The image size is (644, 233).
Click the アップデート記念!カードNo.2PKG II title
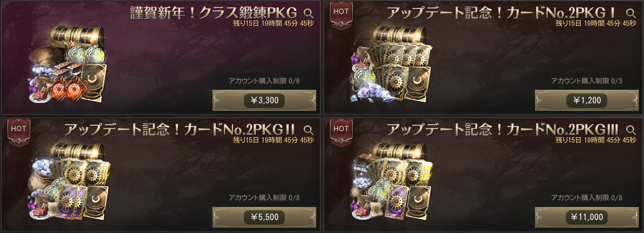[180, 130]
